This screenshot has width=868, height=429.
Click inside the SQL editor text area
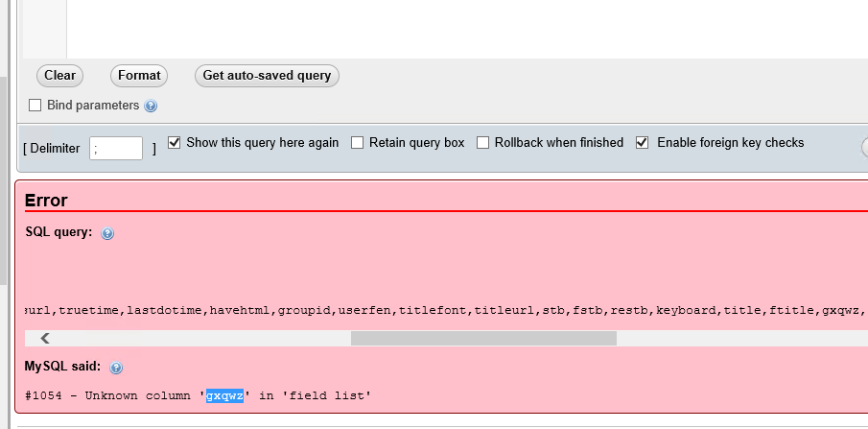click(460, 29)
